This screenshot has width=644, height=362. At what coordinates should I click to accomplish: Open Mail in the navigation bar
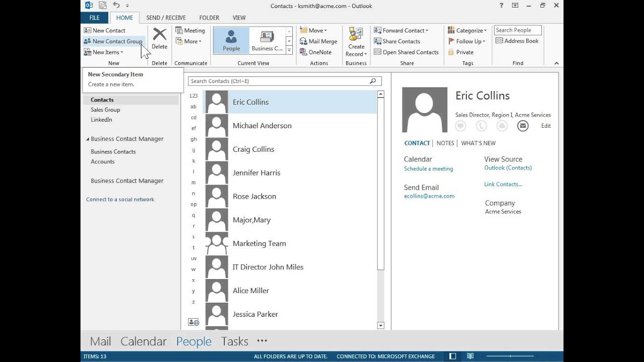(x=101, y=341)
